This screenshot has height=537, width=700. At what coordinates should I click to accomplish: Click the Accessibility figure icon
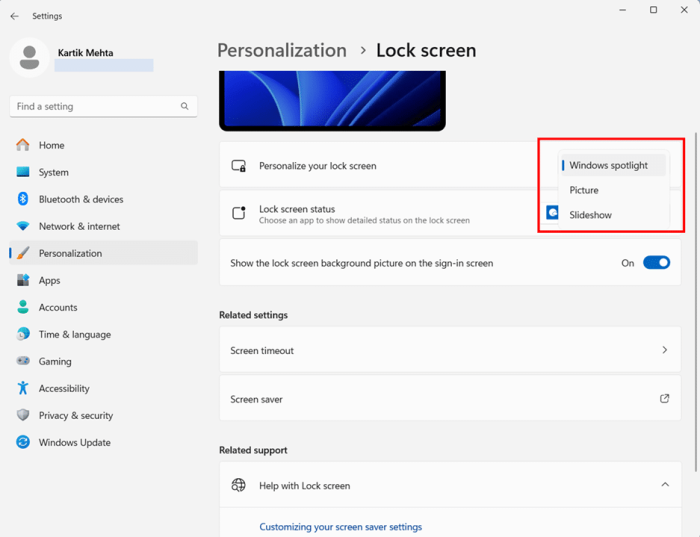pos(23,388)
